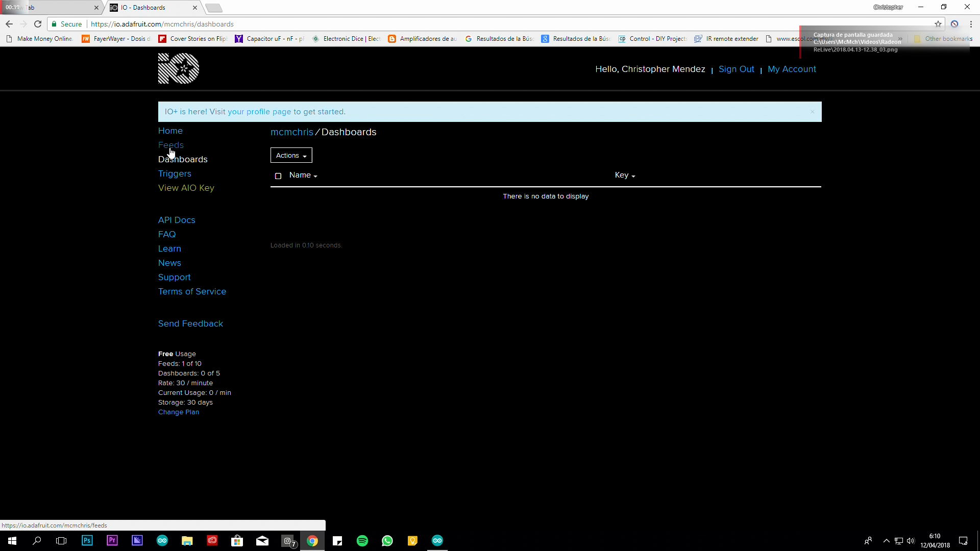Click View AIO Key
This screenshot has width=980, height=551.
click(186, 188)
